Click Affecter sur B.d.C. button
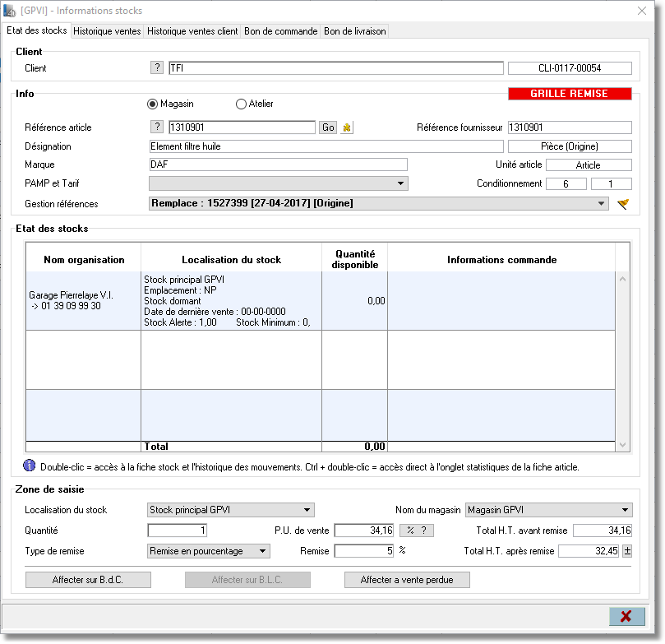The image size is (665, 644). tap(88, 580)
